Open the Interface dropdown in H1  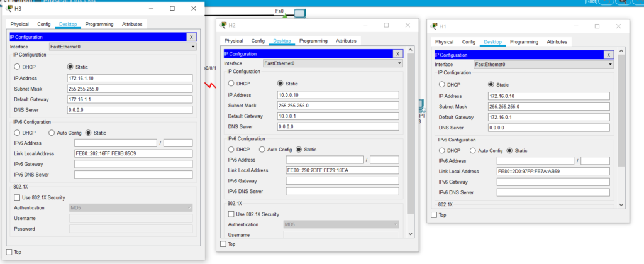coord(543,64)
